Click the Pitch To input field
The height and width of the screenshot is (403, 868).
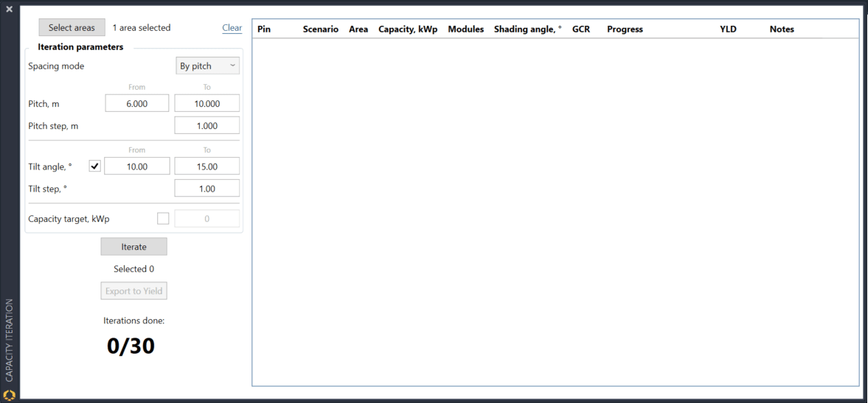tap(207, 104)
